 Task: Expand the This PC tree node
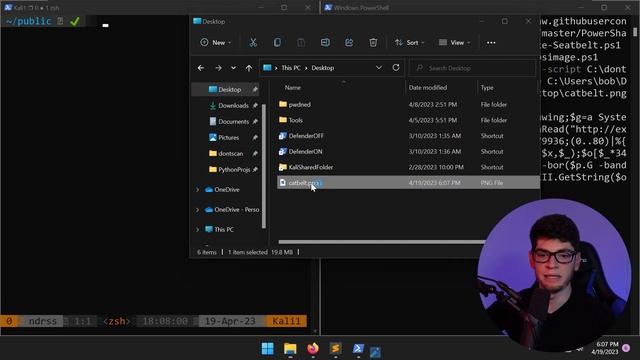[198, 230]
